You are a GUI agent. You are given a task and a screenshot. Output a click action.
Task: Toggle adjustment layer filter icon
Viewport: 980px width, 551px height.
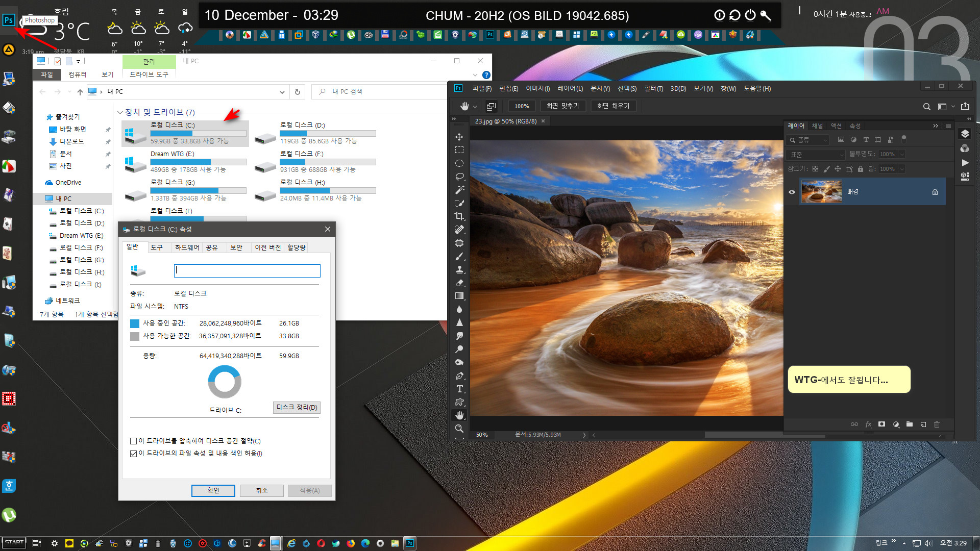coord(853,139)
